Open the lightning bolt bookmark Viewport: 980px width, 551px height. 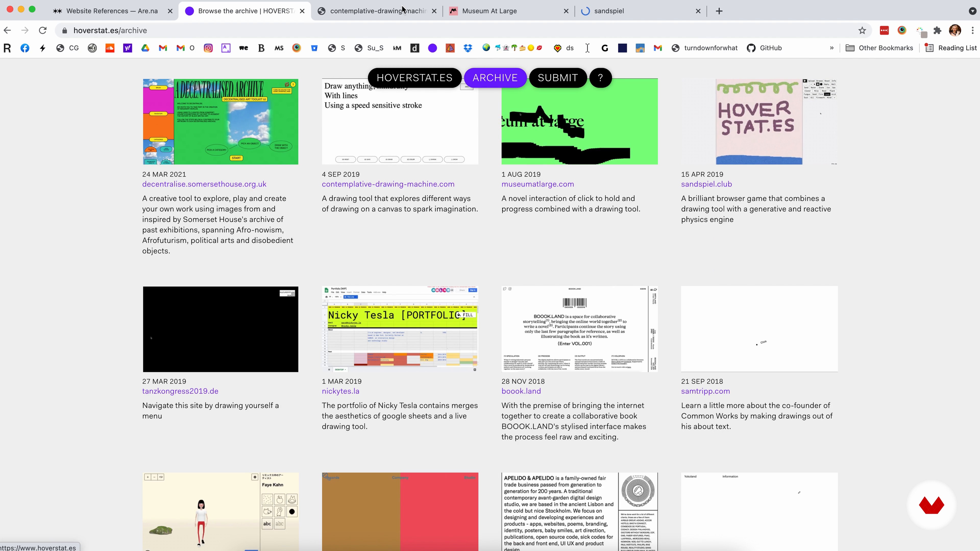click(43, 48)
